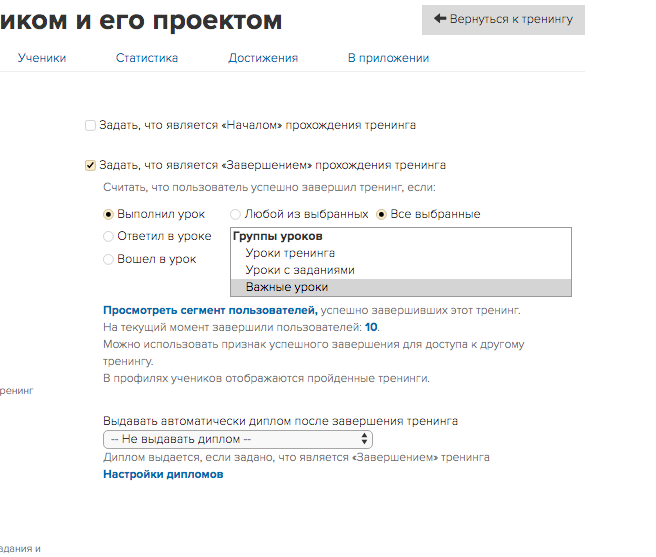Click the Вернуться к тренингу button
This screenshot has height=557, width=656.
[503, 20]
